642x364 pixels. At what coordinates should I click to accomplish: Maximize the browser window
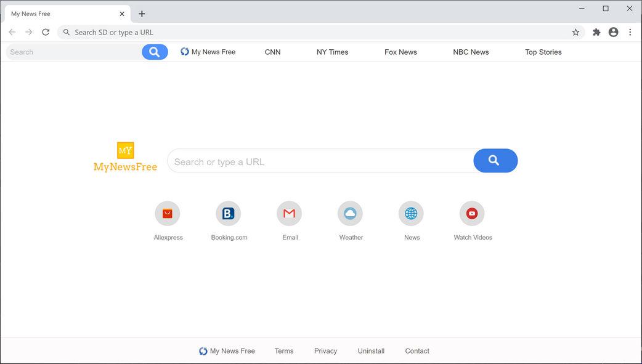(606, 8)
